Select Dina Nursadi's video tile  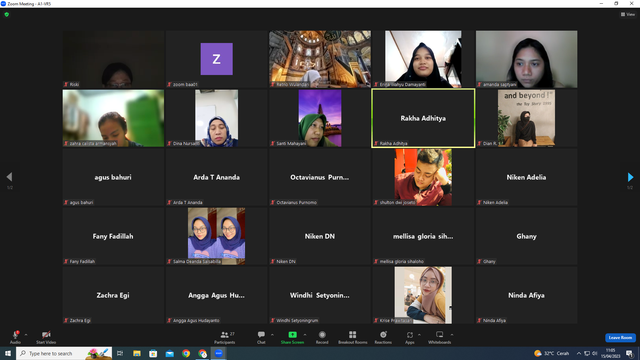coord(216,118)
